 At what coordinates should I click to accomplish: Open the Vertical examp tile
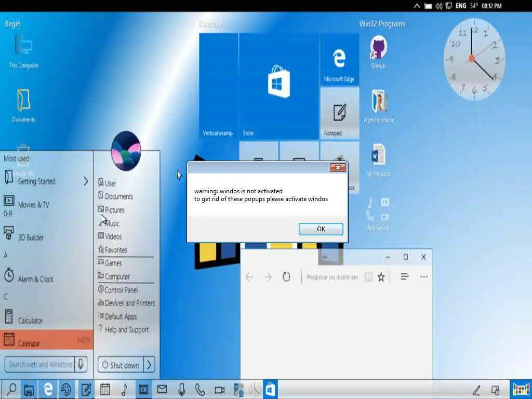click(x=218, y=86)
